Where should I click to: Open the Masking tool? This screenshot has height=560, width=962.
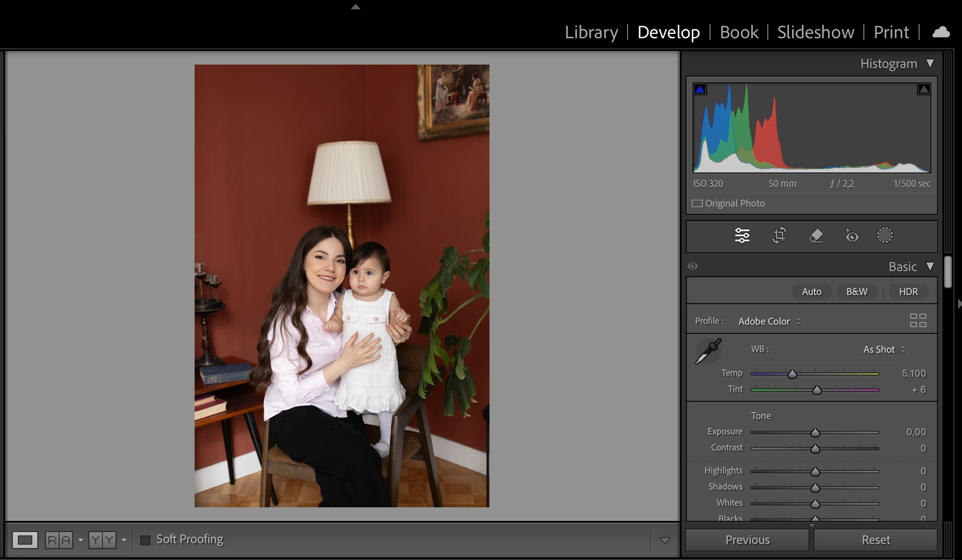tap(885, 235)
